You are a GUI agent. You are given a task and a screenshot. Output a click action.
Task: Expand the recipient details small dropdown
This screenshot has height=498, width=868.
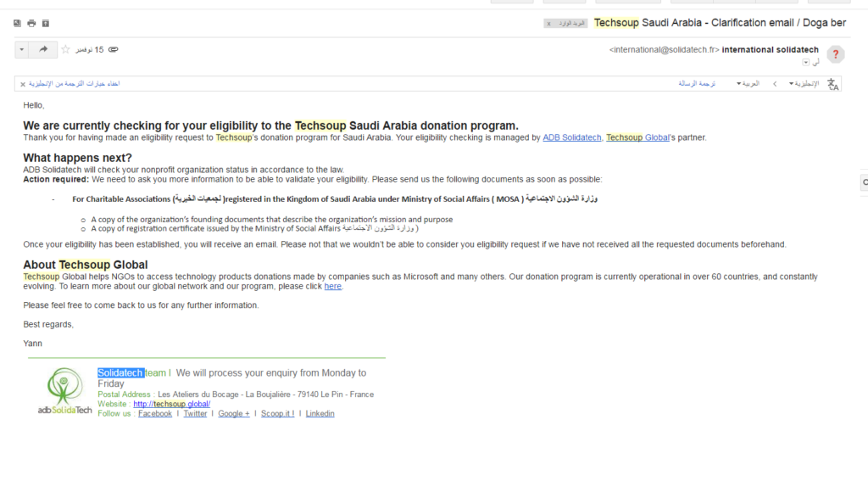click(806, 63)
